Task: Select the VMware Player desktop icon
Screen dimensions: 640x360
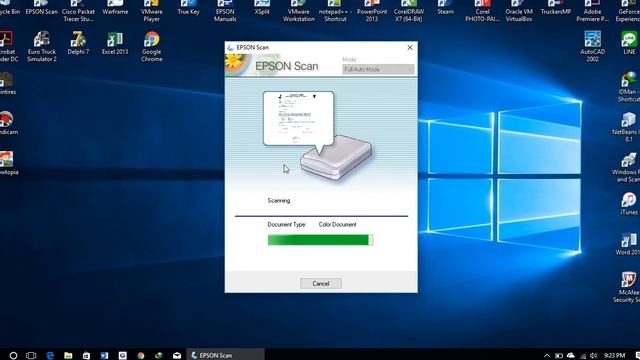Action: pyautogui.click(x=151, y=11)
